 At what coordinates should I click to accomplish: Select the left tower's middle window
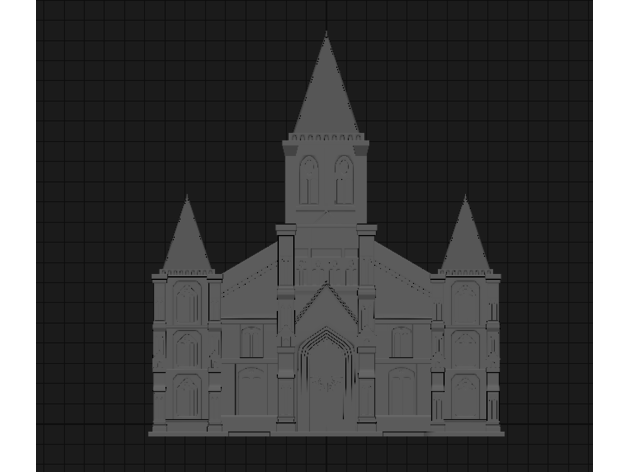tap(187, 348)
